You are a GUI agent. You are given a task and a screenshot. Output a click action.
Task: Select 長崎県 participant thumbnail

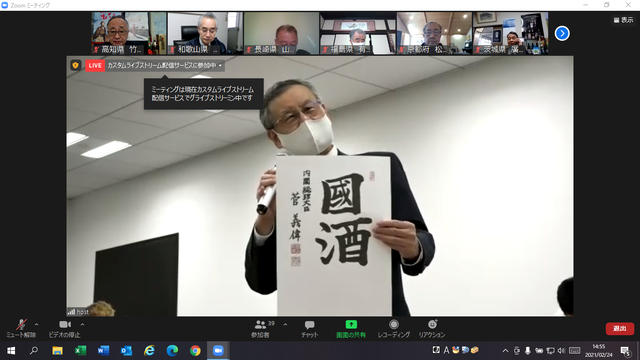(281, 33)
